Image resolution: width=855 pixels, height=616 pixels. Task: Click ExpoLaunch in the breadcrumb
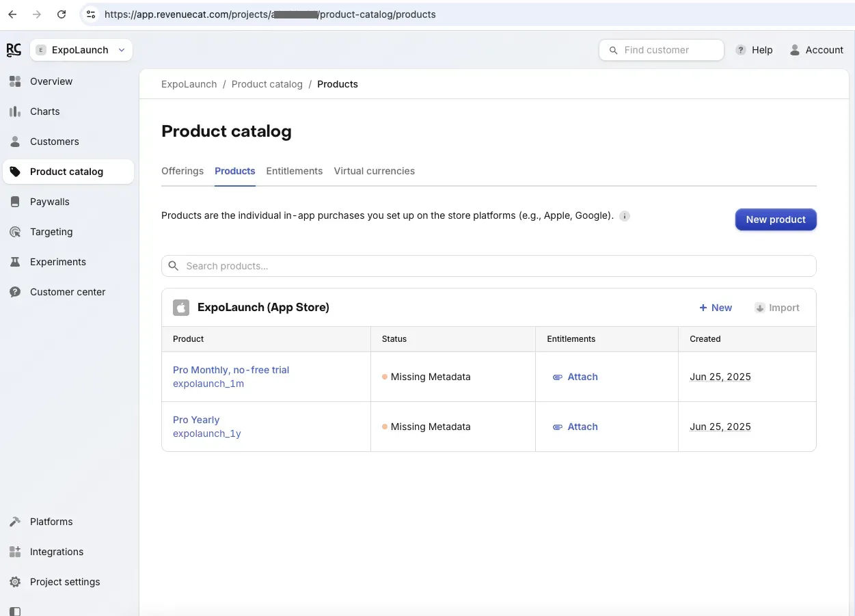[189, 84]
